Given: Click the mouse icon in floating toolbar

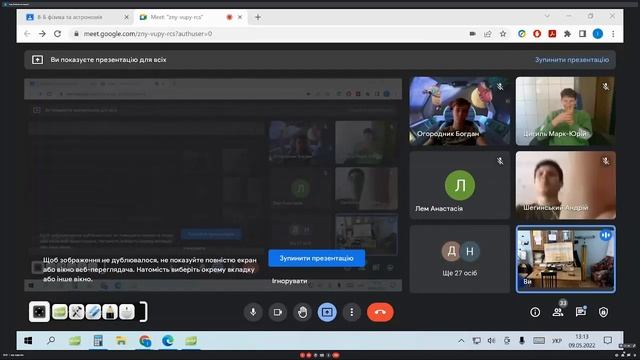Looking at the screenshot, I should [127, 312].
